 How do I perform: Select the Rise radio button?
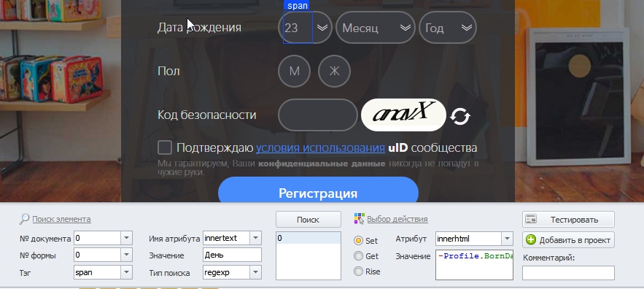(359, 271)
